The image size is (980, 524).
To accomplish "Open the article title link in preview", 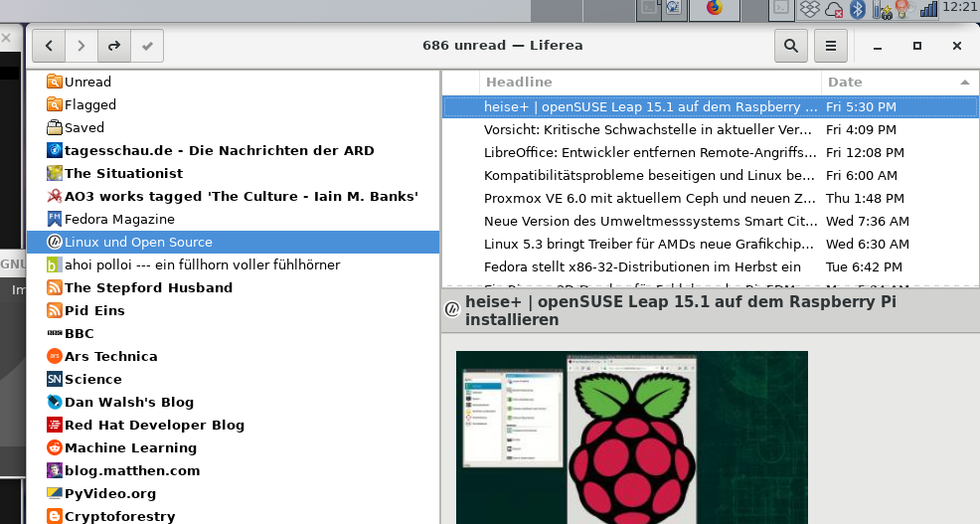I will coord(681,310).
